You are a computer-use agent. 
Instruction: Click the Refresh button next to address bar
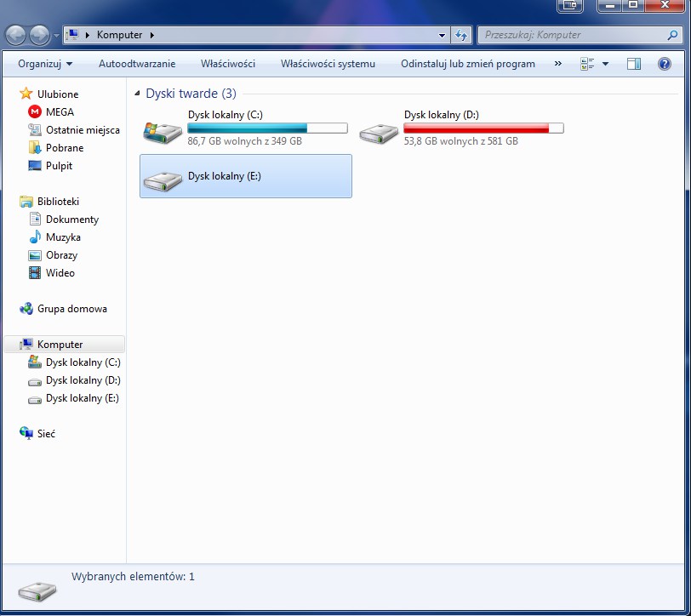pos(461,35)
